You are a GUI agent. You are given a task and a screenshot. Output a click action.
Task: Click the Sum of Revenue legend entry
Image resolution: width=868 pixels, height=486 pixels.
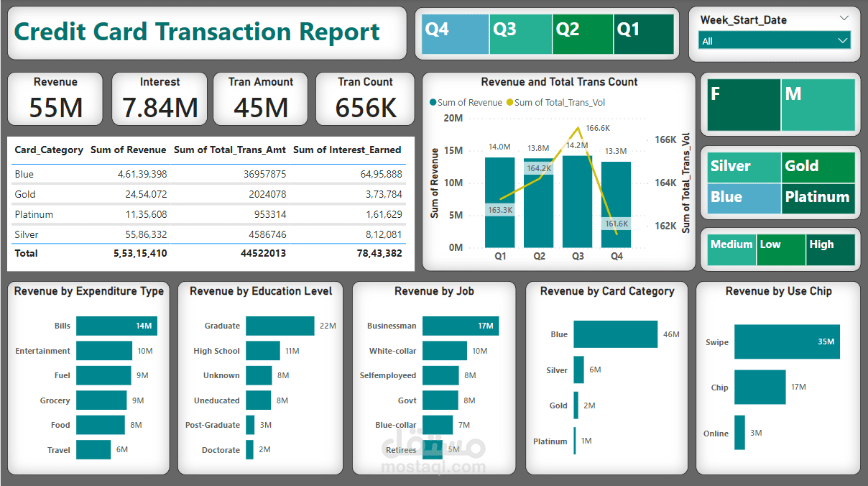466,103
